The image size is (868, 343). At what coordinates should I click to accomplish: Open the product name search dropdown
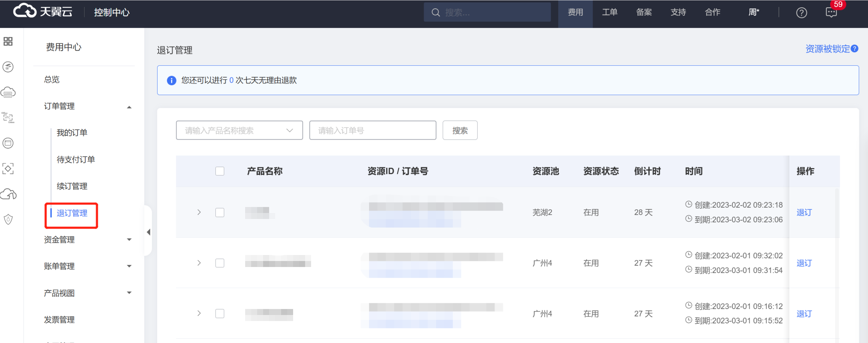pos(239,131)
